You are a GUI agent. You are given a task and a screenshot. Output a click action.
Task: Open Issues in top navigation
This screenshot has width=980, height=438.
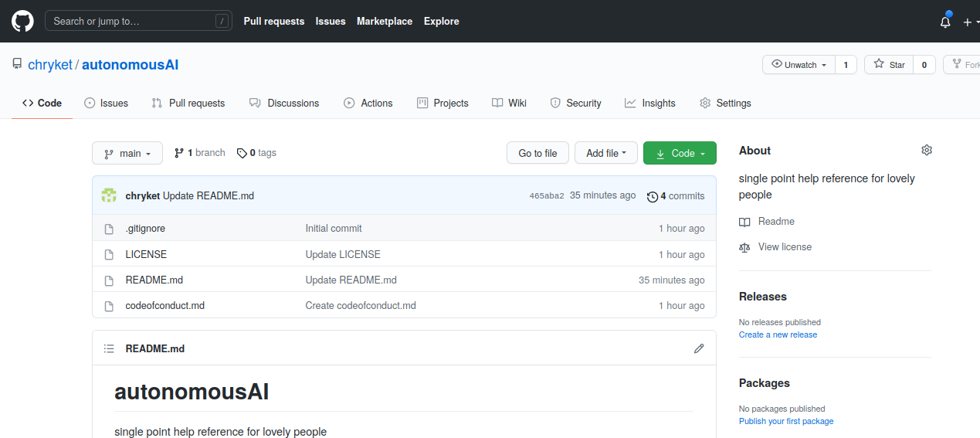(x=331, y=21)
